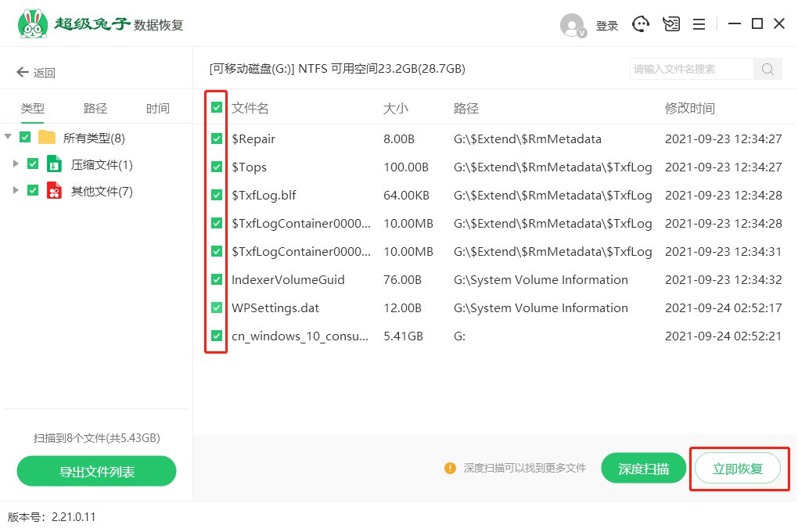Click the search magnifier icon
This screenshot has height=532, width=798.
[767, 69]
